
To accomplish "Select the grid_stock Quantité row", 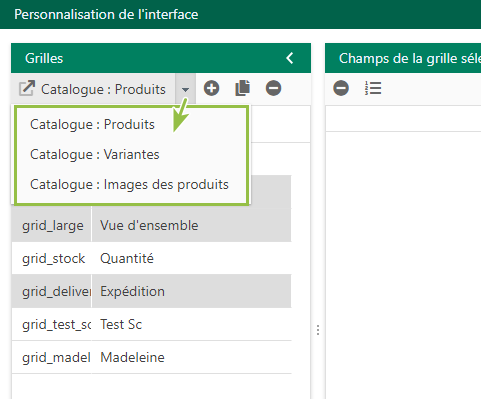I will coord(151,258).
